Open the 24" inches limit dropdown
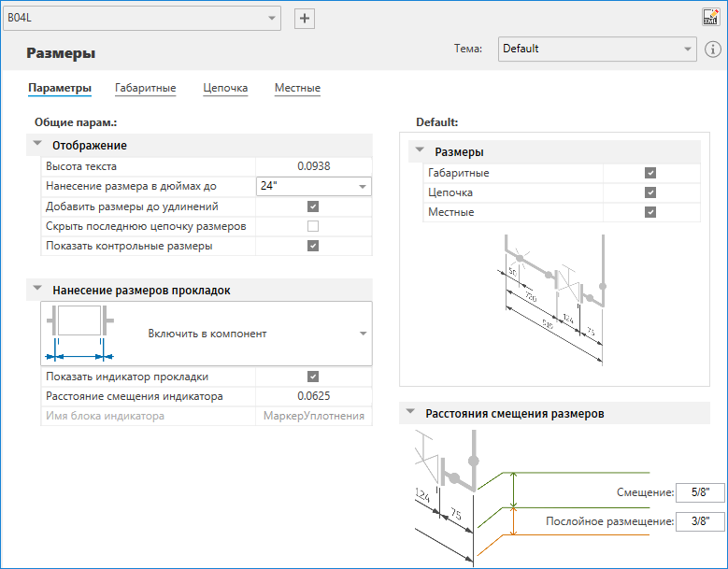This screenshot has width=728, height=569. click(x=314, y=186)
